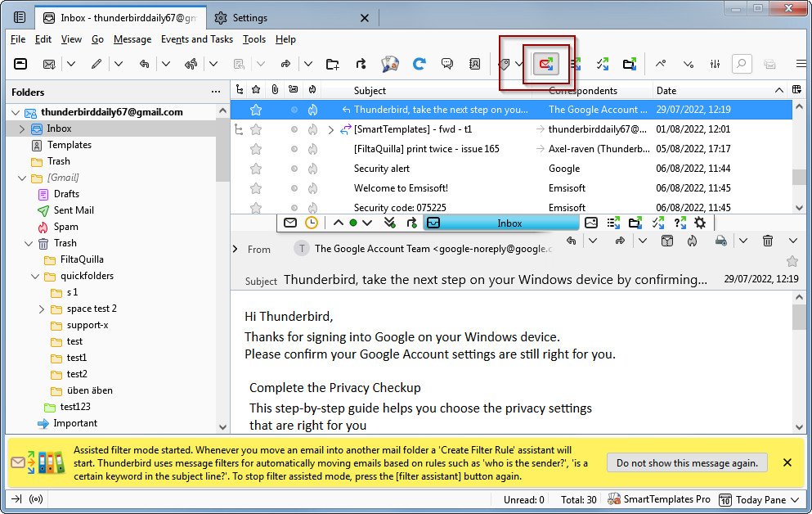812x514 pixels.
Task: Open the Folders pane options (three dots)
Action: (x=216, y=92)
